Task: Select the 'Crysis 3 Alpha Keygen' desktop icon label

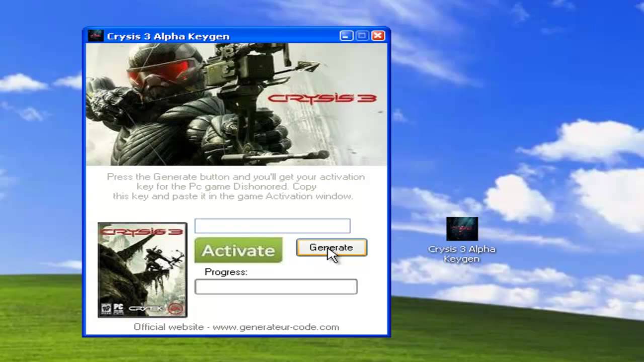Action: point(462,254)
